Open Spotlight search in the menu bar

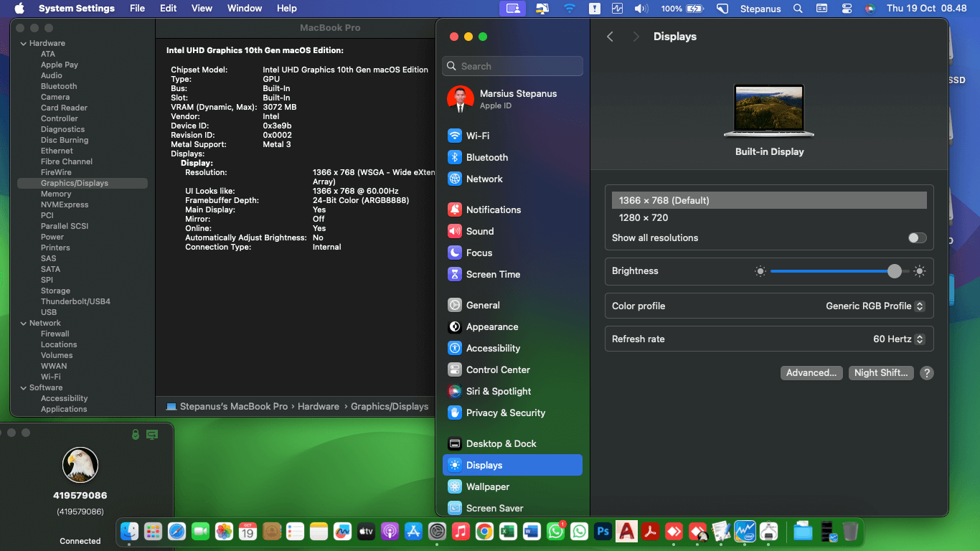[x=798, y=9]
